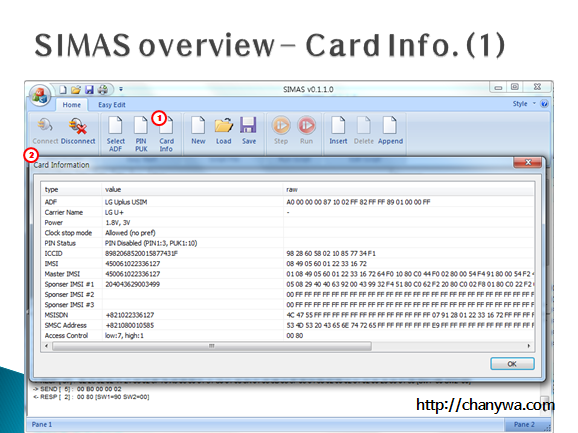The height and width of the screenshot is (433, 578).
Task: Switch to the Home ribbon tab
Action: [x=72, y=105]
